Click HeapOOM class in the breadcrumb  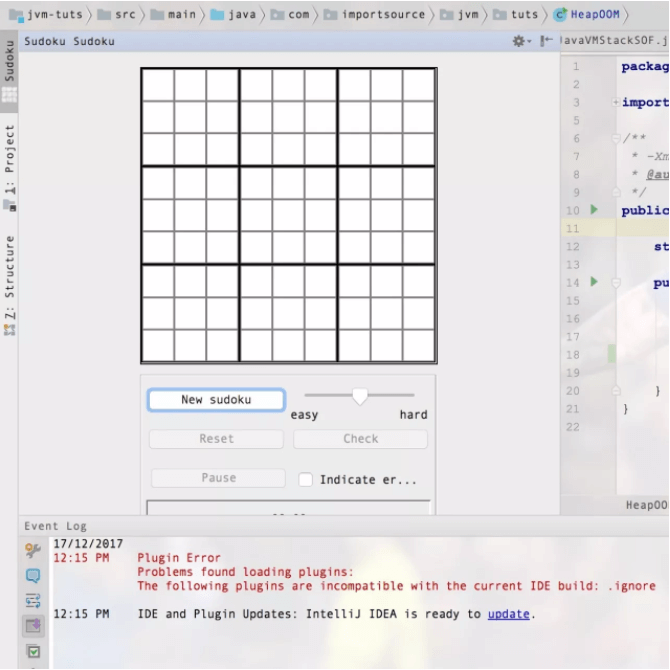[x=586, y=15]
